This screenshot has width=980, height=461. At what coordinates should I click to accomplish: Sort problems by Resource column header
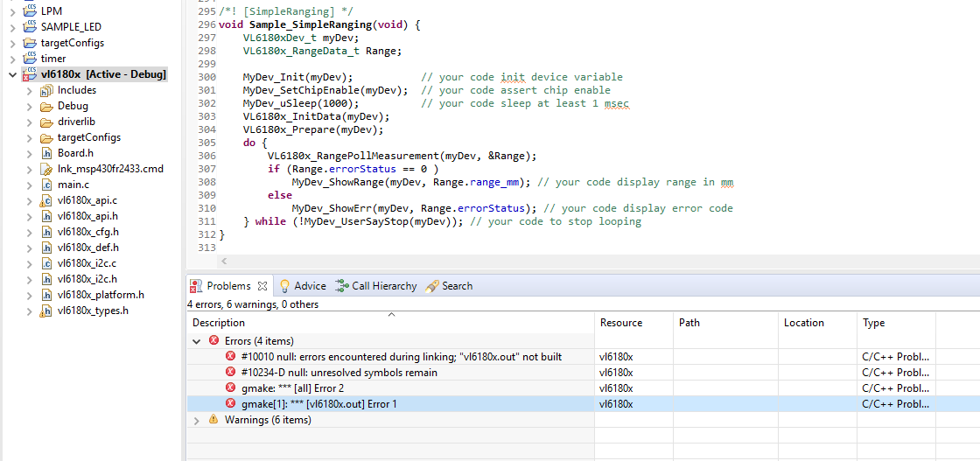point(633,323)
